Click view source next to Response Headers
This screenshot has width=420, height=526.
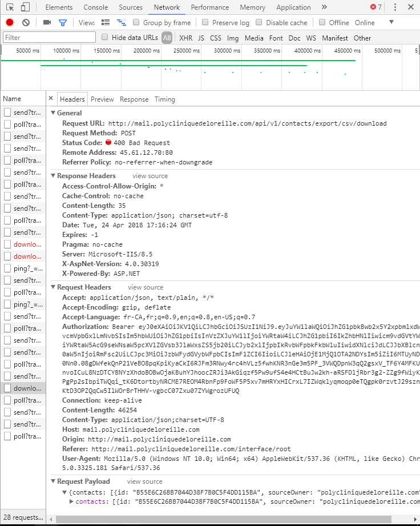point(150,176)
